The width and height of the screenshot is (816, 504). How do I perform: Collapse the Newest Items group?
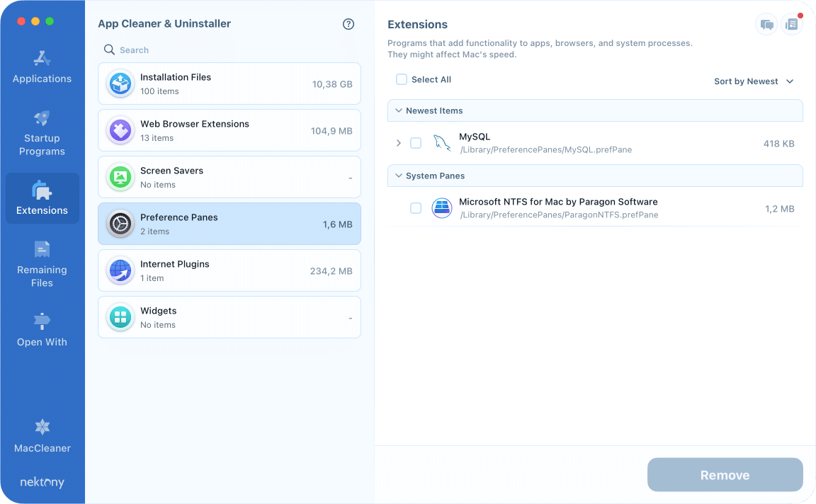click(399, 110)
